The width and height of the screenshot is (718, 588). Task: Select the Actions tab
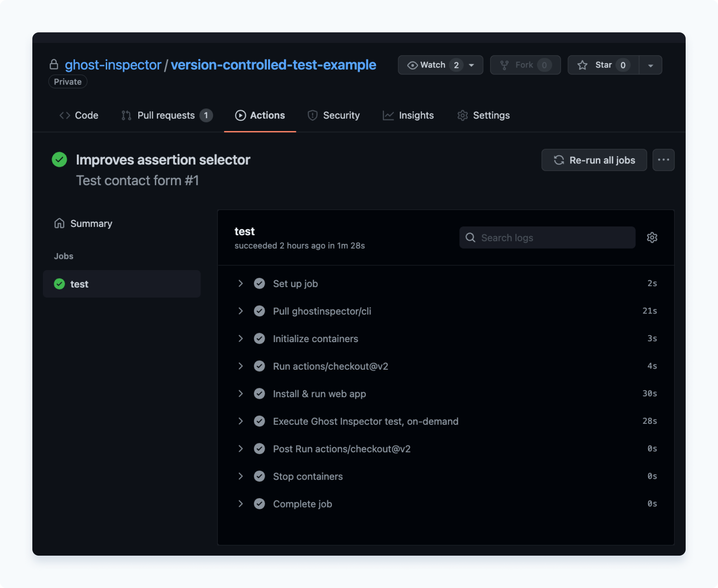point(260,115)
